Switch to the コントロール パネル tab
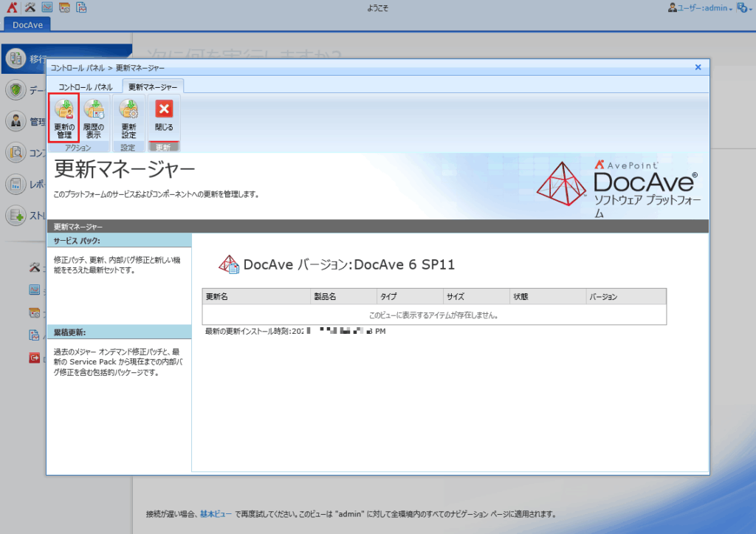 [86, 87]
